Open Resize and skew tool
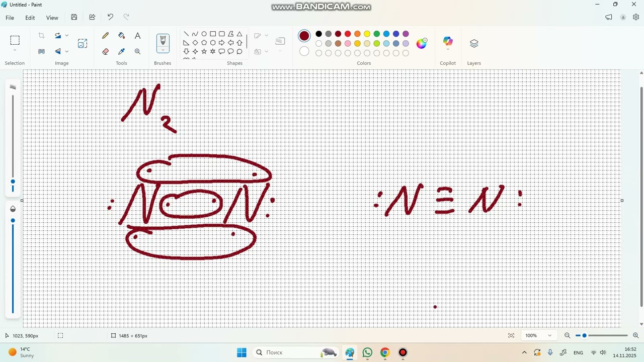644x362 pixels. pyautogui.click(x=83, y=44)
